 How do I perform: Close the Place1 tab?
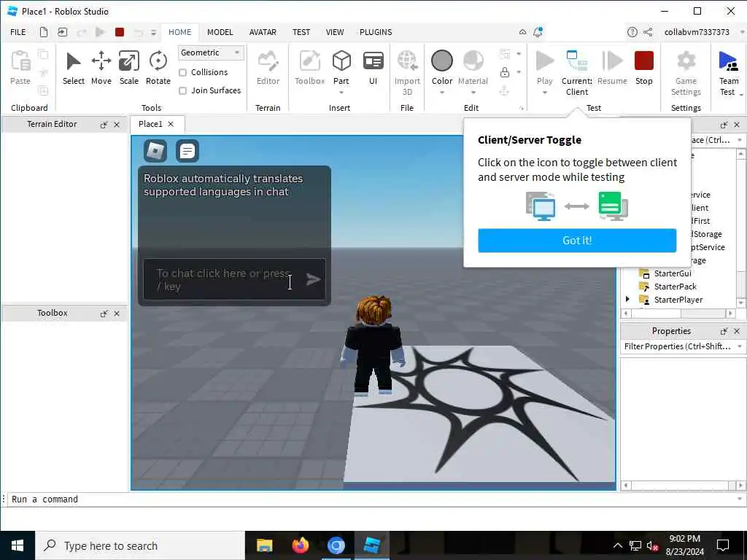171,124
